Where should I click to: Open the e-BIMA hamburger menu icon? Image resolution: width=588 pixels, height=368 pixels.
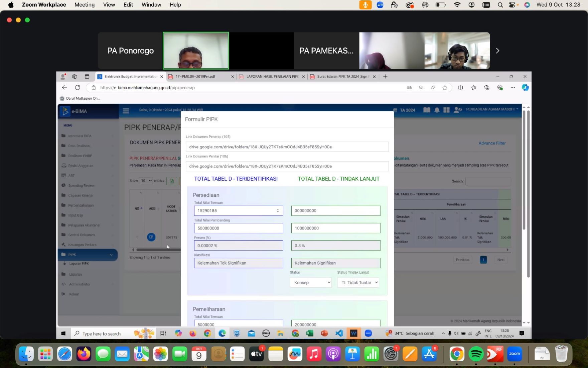pyautogui.click(x=126, y=111)
